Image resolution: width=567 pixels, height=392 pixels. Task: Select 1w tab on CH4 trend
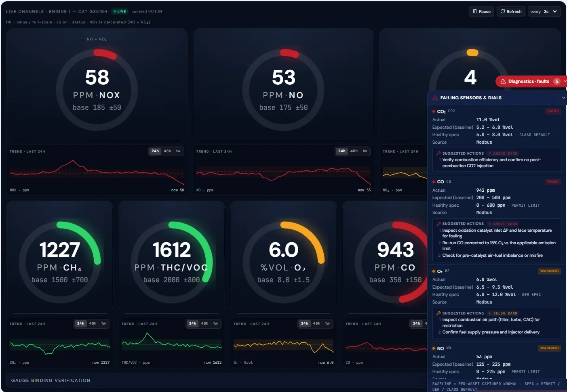(104, 323)
